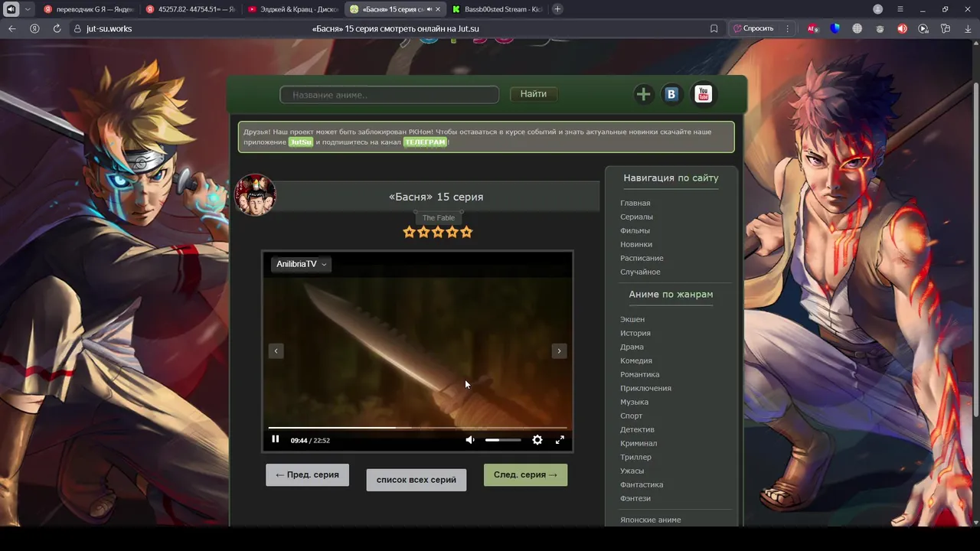This screenshot has width=980, height=551.
Task: Open Новинки in the site navigation
Action: click(636, 244)
